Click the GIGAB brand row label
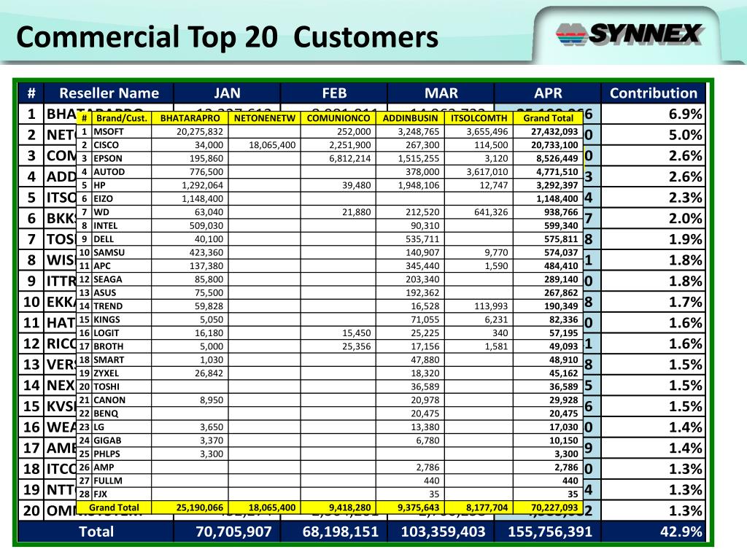The height and width of the screenshot is (560, 747). point(107,440)
